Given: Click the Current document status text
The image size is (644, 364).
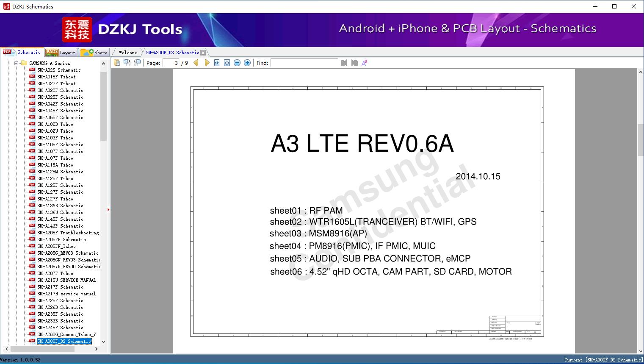Looking at the screenshot, I should [x=604, y=360].
